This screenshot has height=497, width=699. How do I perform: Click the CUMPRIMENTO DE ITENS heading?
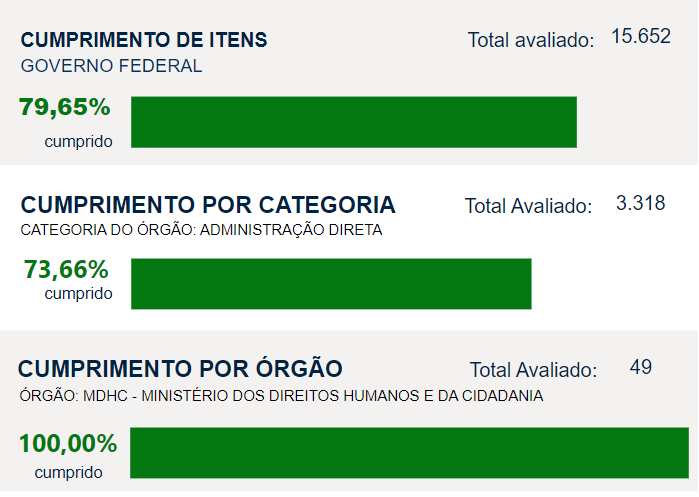tap(144, 40)
